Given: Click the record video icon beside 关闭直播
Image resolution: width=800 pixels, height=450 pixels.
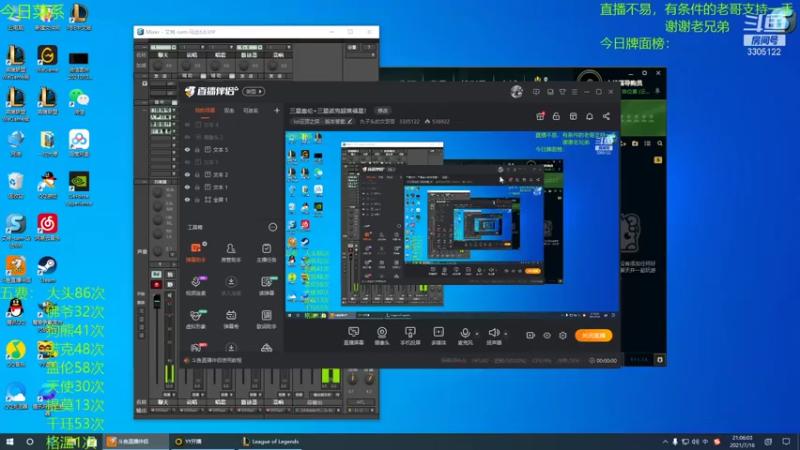Looking at the screenshot, I should (x=531, y=335).
